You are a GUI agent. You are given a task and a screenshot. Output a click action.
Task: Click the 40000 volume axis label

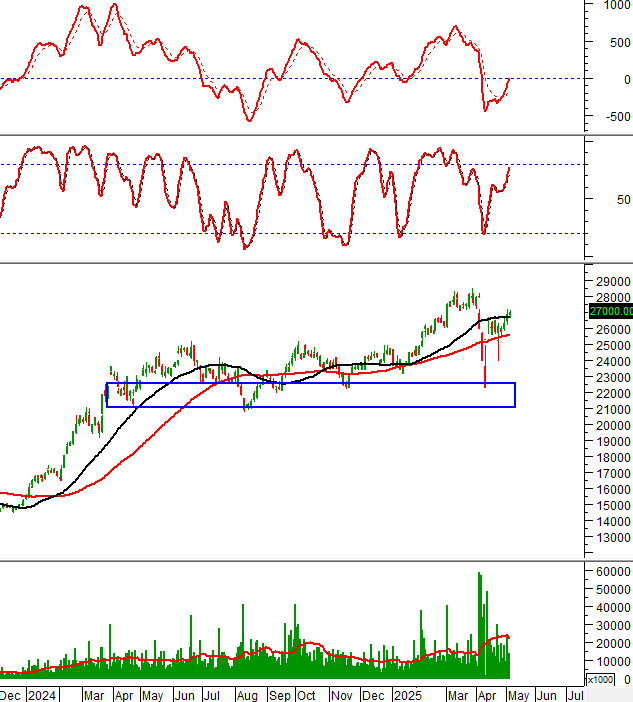(x=613, y=608)
